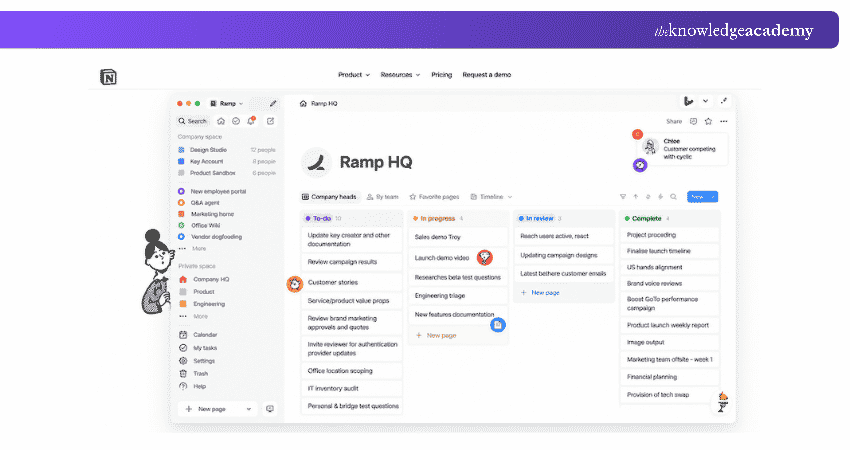The width and height of the screenshot is (850, 450).
Task: Click the expand arrows icon top right
Action: click(724, 101)
